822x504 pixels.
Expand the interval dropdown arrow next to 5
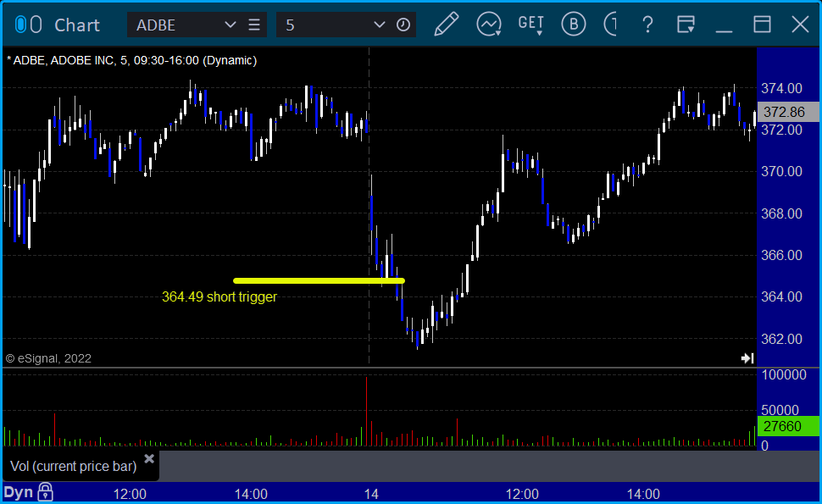click(379, 25)
